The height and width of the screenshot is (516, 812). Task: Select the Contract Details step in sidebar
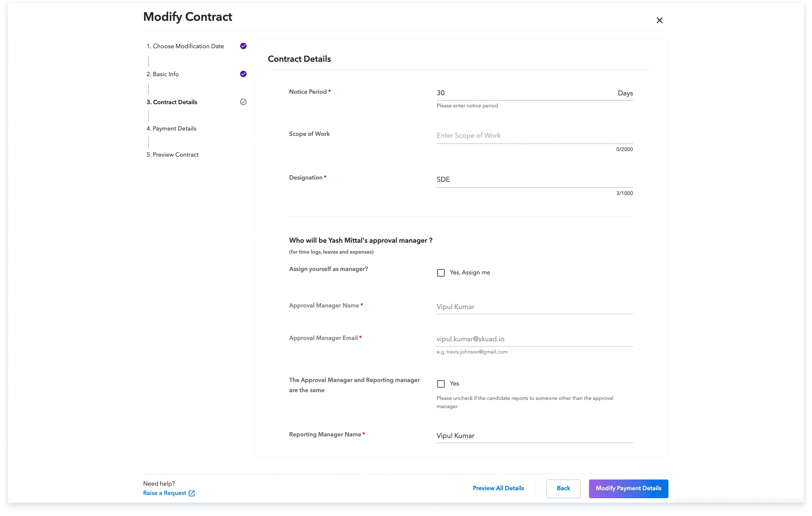(175, 102)
